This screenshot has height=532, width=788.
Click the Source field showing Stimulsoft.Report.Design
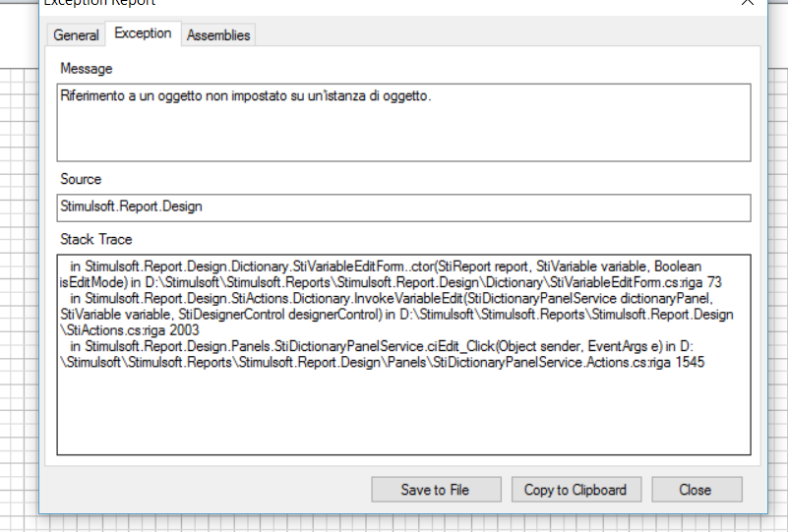[x=403, y=207]
